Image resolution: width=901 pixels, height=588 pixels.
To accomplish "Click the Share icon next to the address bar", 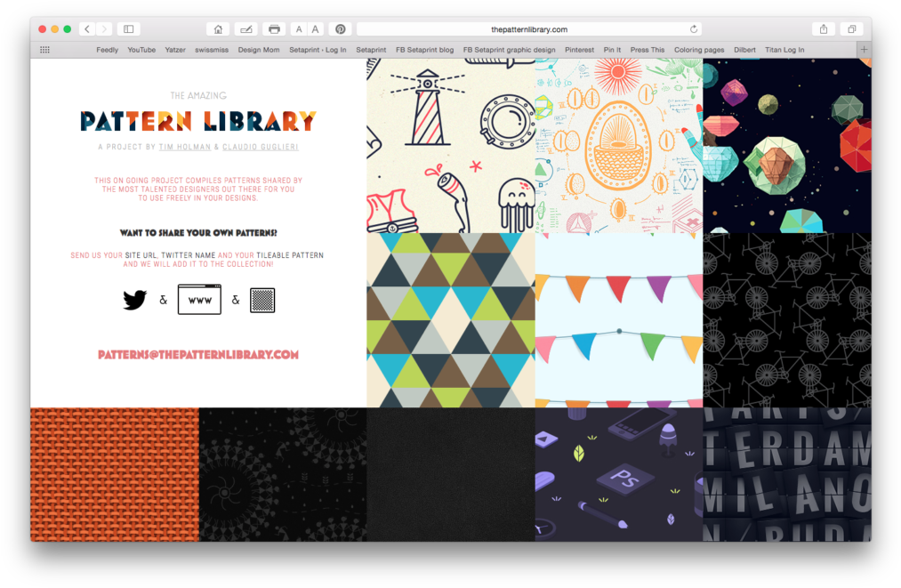I will pyautogui.click(x=823, y=28).
